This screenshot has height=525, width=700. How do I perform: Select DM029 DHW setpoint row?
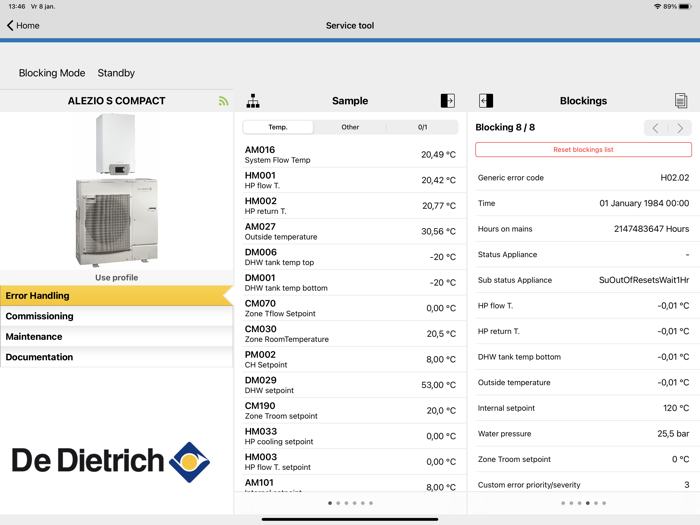(x=350, y=385)
